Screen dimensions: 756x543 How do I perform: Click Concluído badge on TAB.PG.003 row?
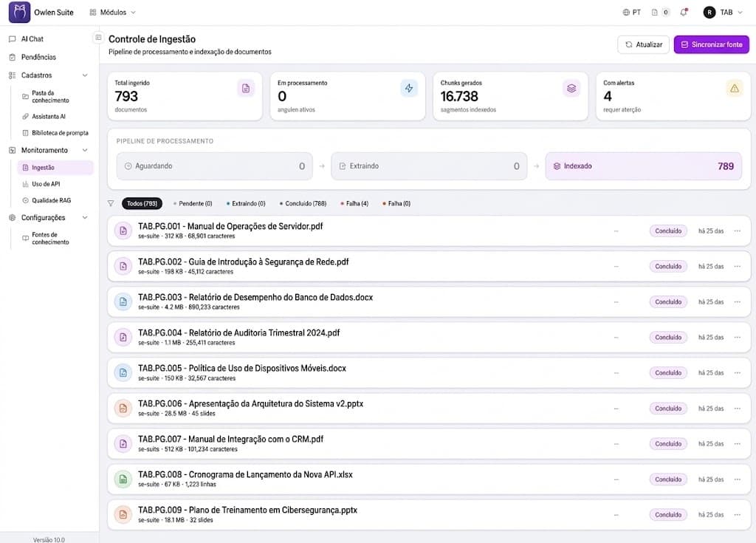[x=668, y=301]
